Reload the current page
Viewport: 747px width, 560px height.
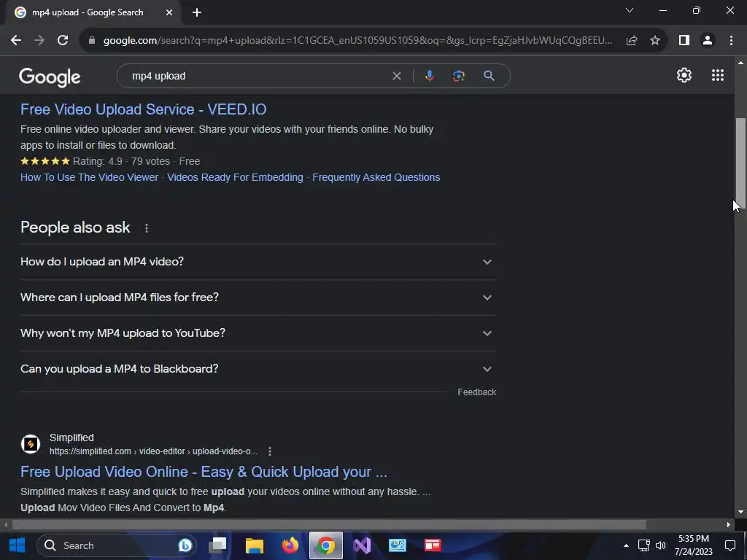pos(63,41)
